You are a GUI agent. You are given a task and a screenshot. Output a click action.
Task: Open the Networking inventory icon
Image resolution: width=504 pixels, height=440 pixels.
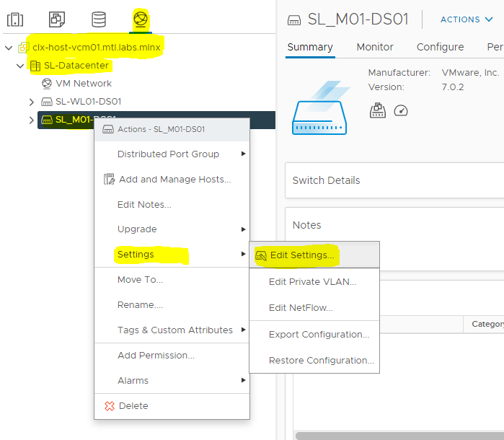[x=141, y=19]
